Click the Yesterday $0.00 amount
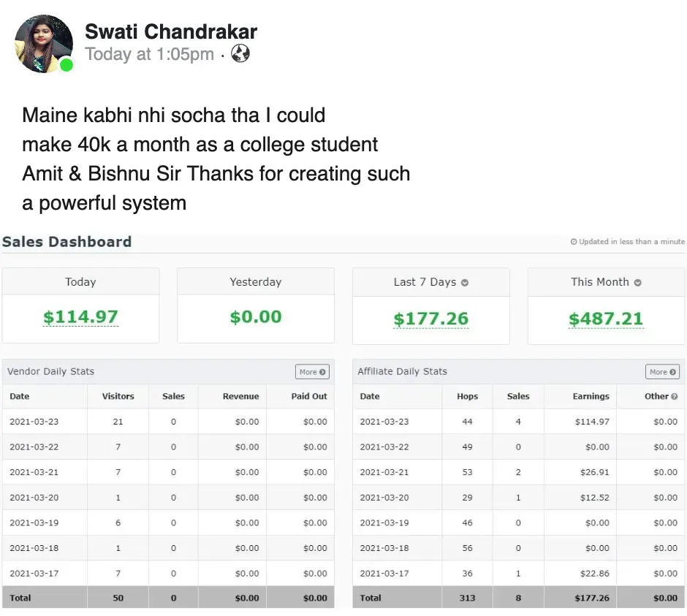 256,317
